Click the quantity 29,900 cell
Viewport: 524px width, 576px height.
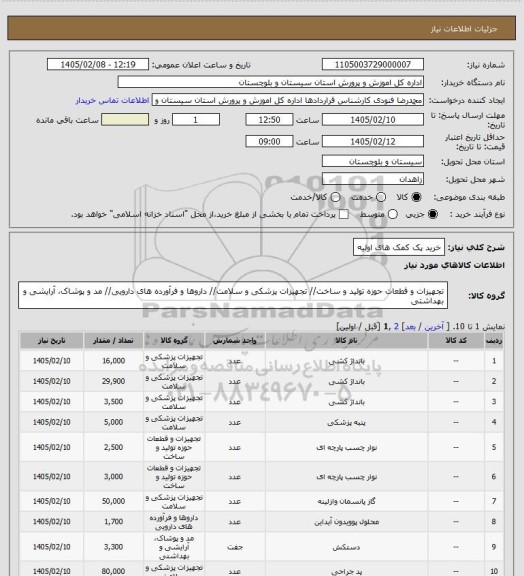[x=113, y=381]
